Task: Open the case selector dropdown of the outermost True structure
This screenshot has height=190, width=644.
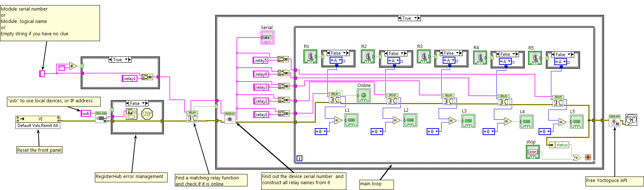Action: [416, 18]
